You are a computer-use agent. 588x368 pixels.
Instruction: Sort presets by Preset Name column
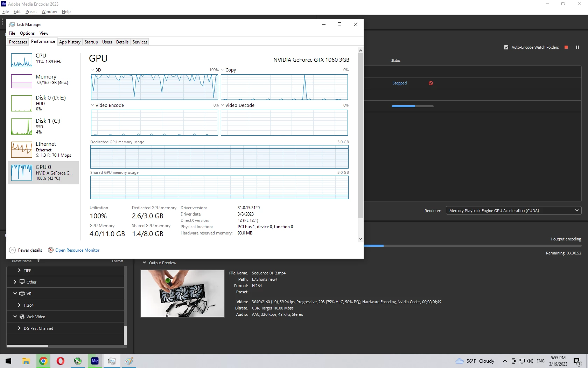(x=22, y=261)
